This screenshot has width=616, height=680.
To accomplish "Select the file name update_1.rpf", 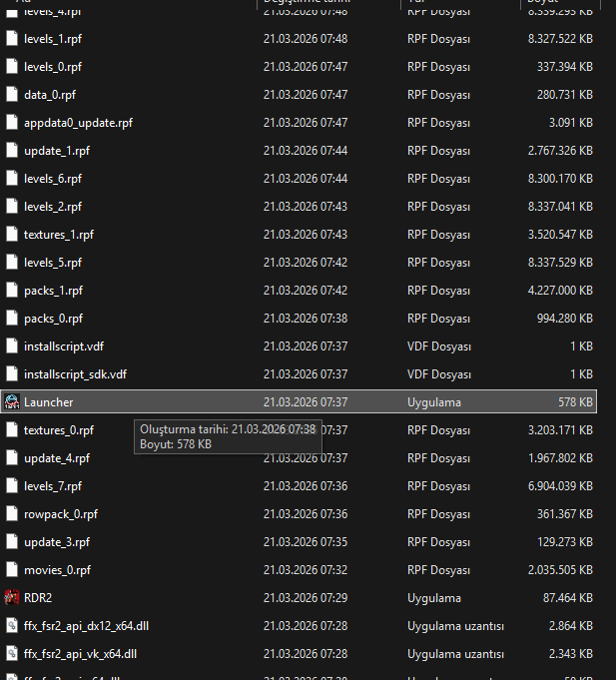I will (57, 151).
